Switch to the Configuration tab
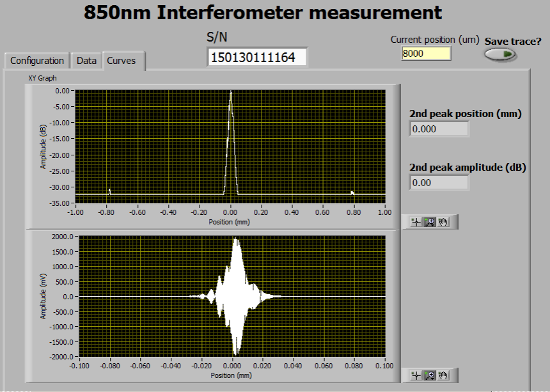This screenshot has height=392, width=550. tap(37, 61)
